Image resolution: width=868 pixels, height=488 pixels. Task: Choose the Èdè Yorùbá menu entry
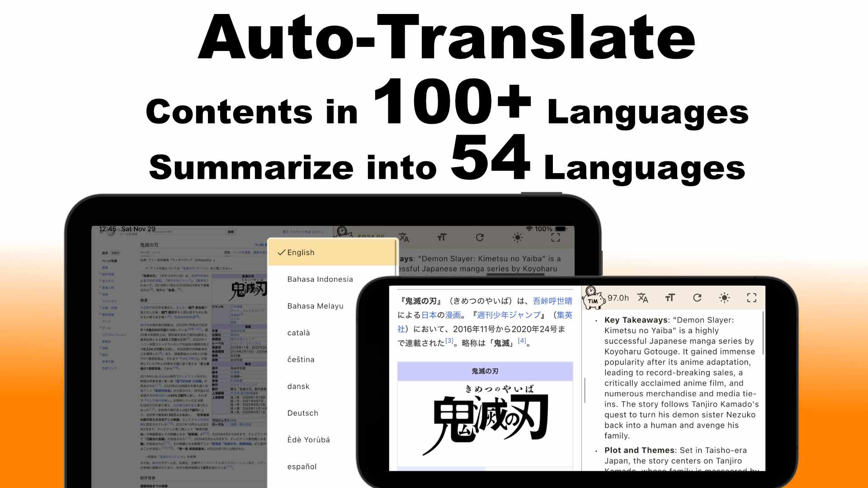click(308, 439)
